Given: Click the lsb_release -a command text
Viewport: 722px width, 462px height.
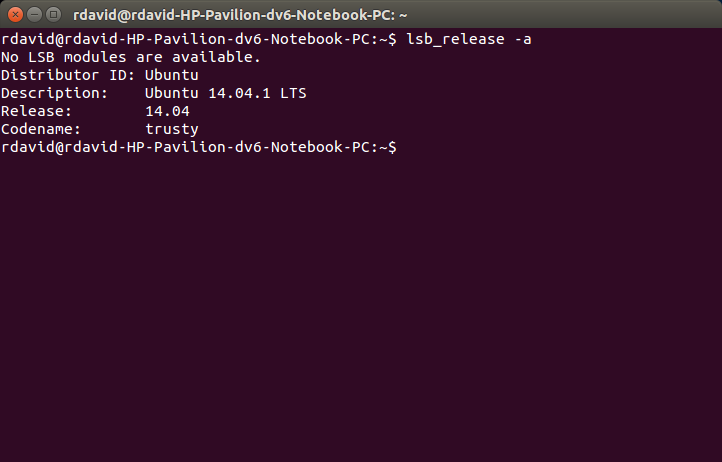Looking at the screenshot, I should click(469, 39).
